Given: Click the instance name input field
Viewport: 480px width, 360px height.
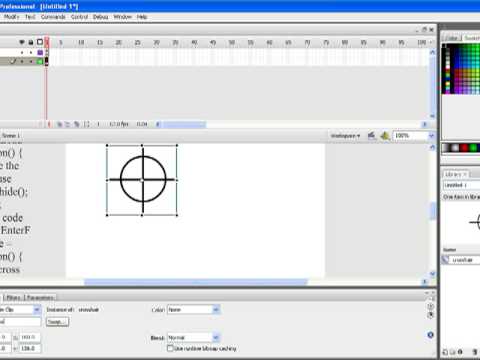Looking at the screenshot, I should click(20, 322).
